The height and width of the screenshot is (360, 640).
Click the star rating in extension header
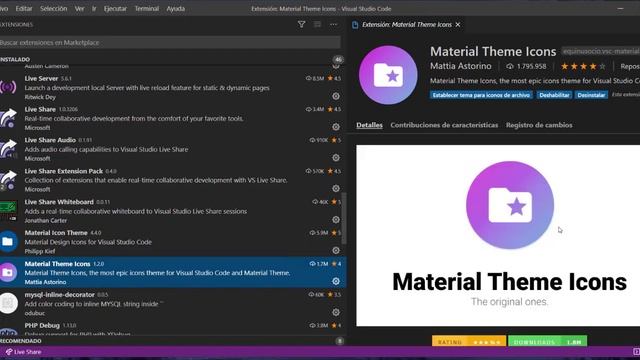pyautogui.click(x=583, y=66)
